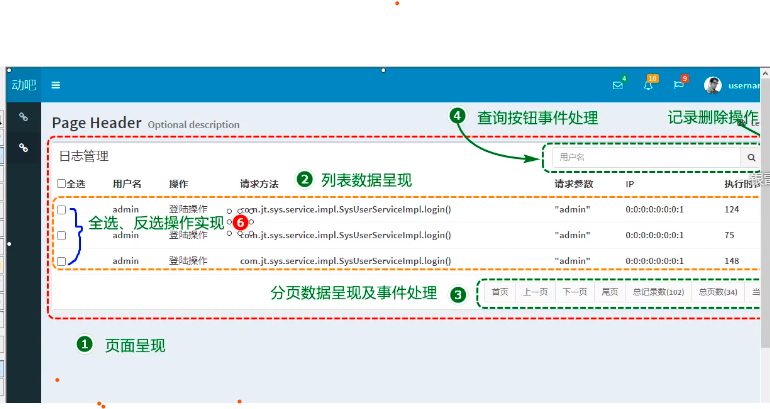The image size is (770, 409).
Task: Click the 尾页 last page button
Action: [x=610, y=292]
